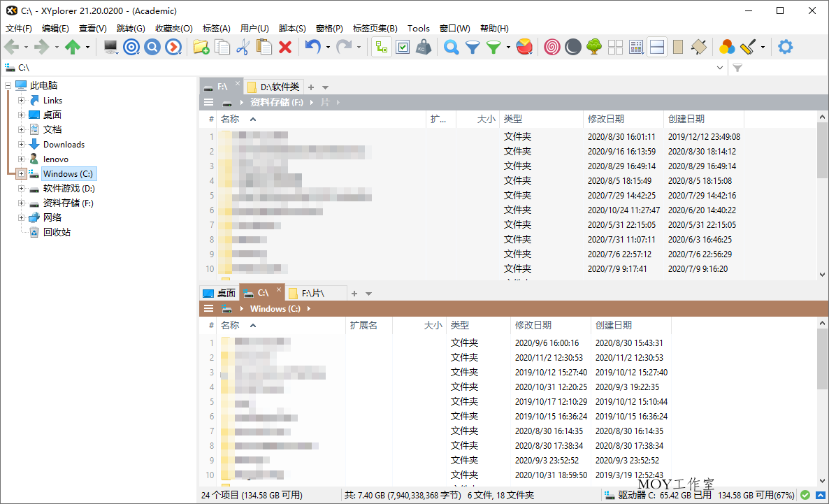Open the Settings gear icon on the toolbar

pos(785,47)
